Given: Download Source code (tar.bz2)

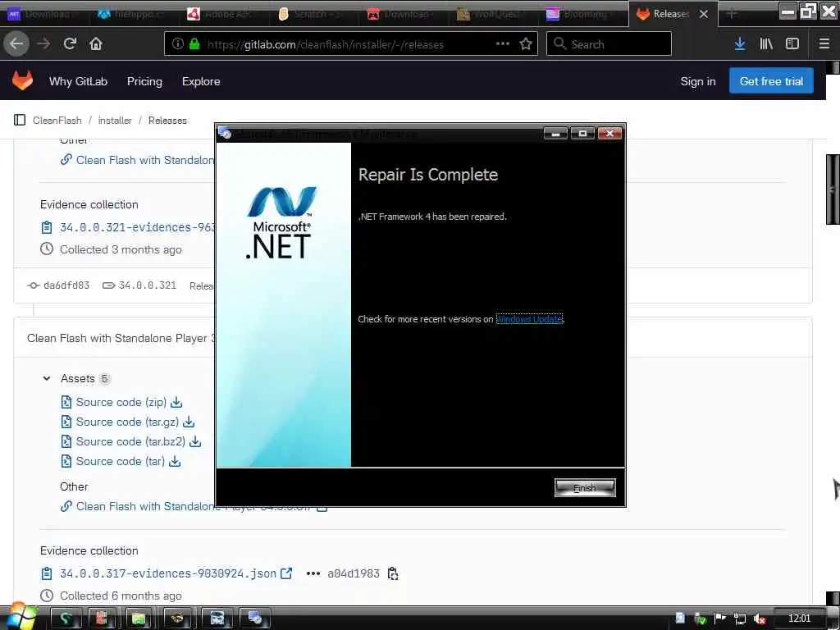Looking at the screenshot, I should 130,441.
